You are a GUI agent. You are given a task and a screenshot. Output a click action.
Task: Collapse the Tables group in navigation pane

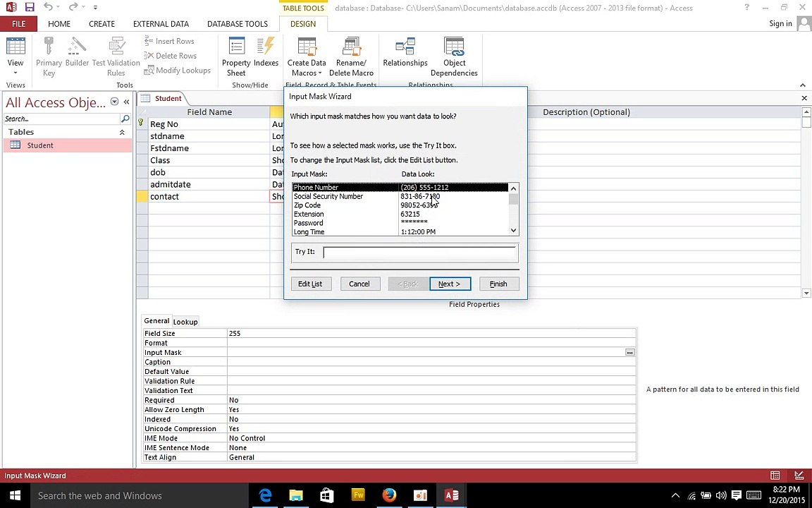click(x=122, y=132)
